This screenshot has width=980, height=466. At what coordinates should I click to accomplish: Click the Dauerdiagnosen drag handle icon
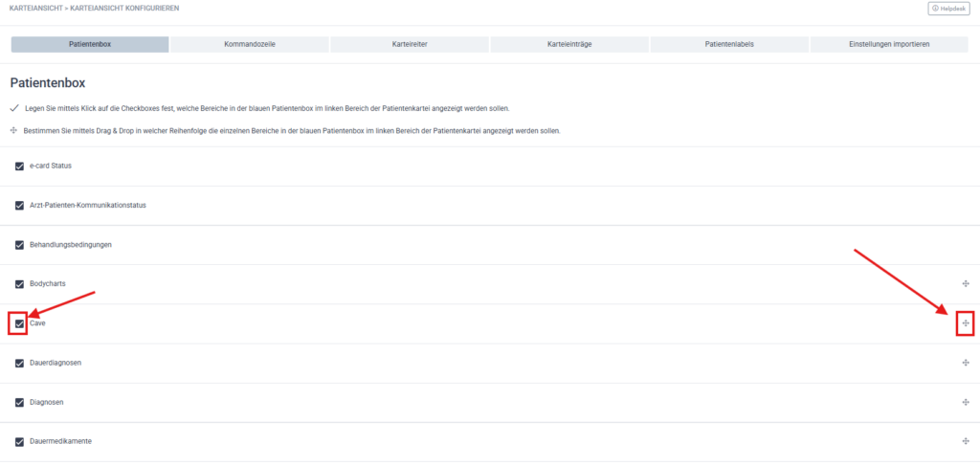966,363
